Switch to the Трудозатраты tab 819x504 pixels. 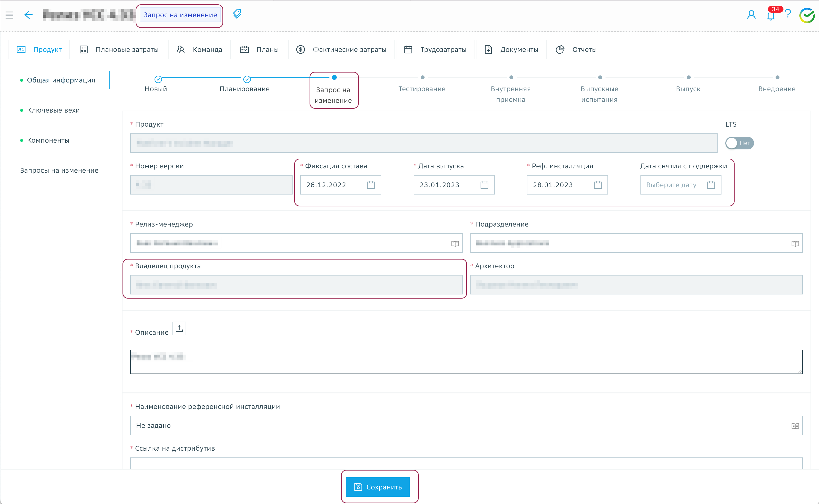click(x=435, y=50)
